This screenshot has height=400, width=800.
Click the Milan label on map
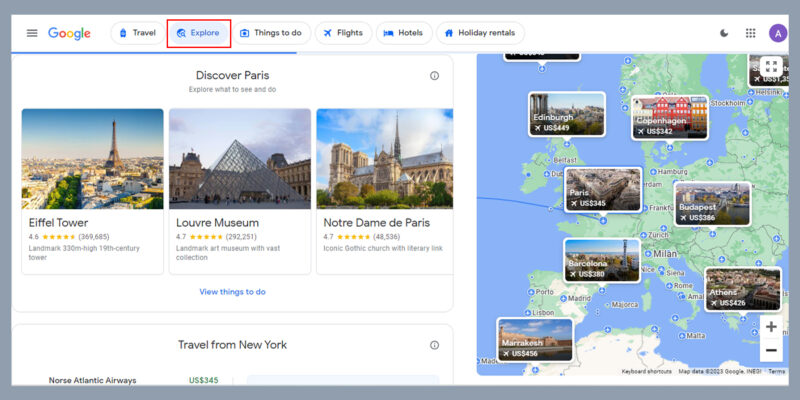pyautogui.click(x=665, y=254)
